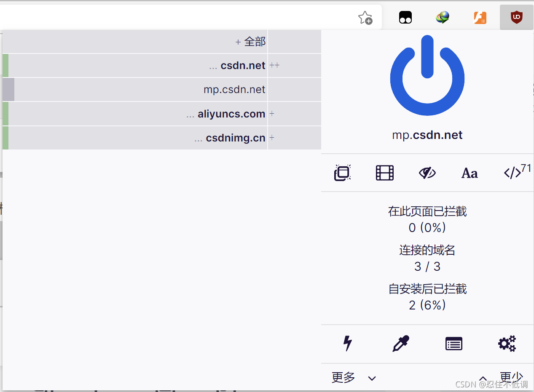Enter element zapper mode

(347, 344)
